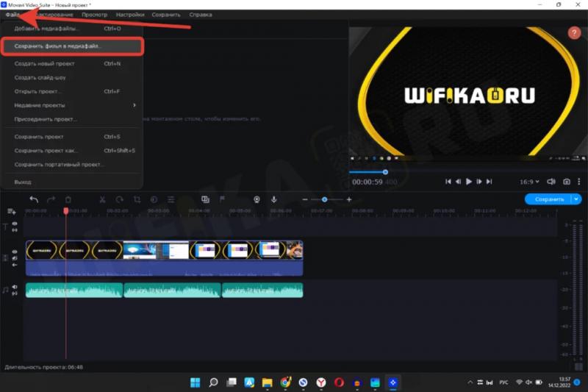588x392 pixels.
Task: Open the Настройки menu
Action: click(x=129, y=15)
